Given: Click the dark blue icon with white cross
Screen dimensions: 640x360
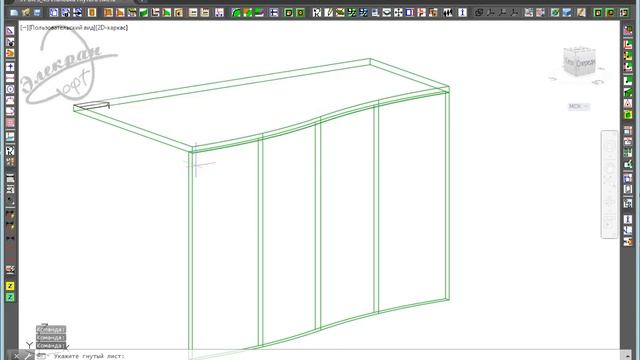Looking at the screenshot, I should coord(274,13).
